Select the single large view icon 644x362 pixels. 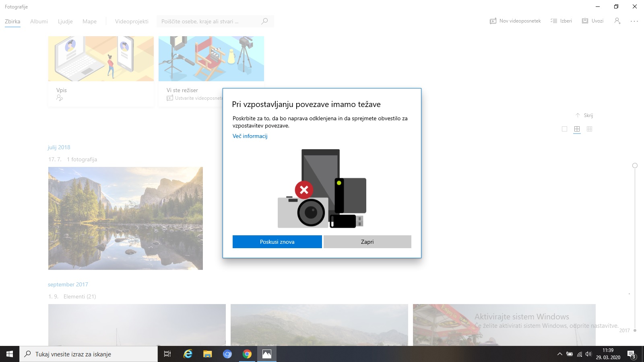click(x=564, y=129)
